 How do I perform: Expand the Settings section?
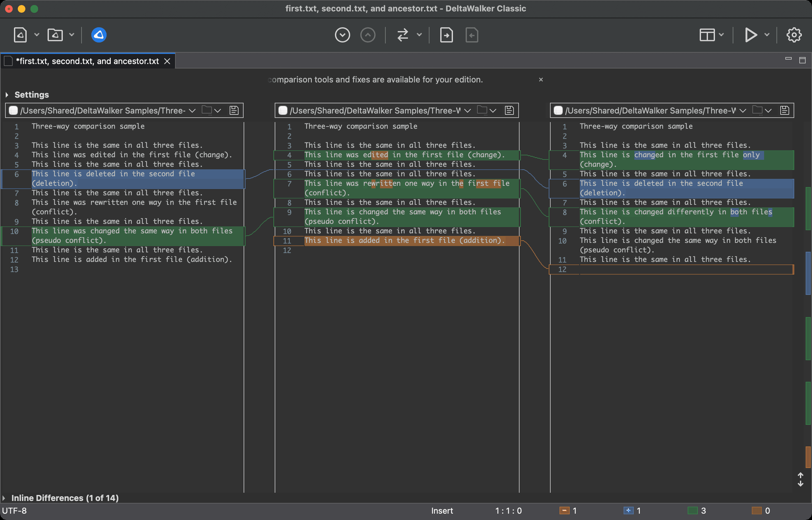click(7, 95)
